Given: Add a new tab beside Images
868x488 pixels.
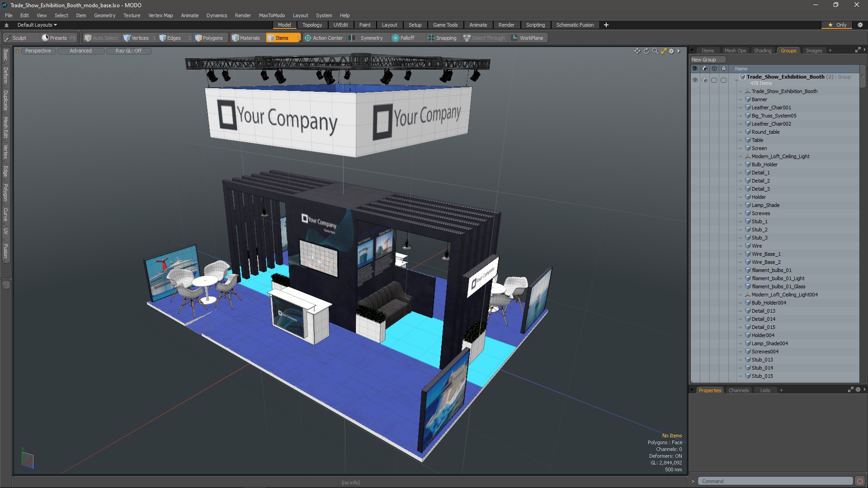Looking at the screenshot, I should 830,51.
